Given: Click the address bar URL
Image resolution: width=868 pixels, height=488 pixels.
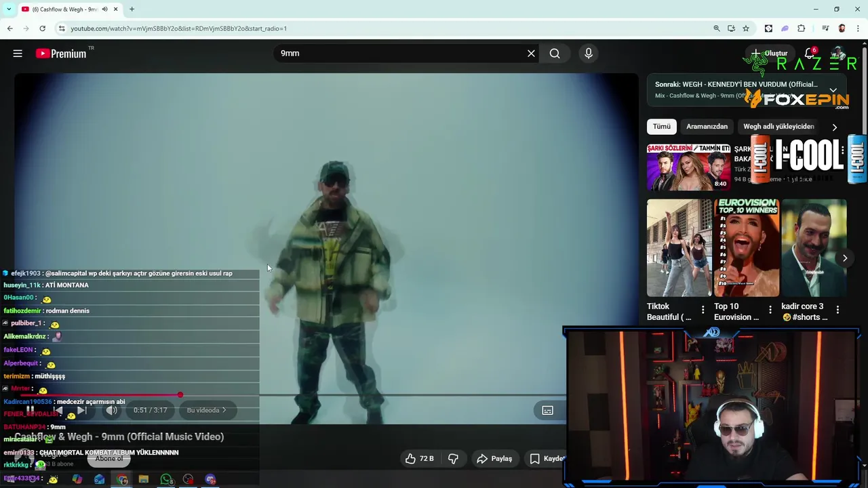Looking at the screenshot, I should (x=179, y=28).
